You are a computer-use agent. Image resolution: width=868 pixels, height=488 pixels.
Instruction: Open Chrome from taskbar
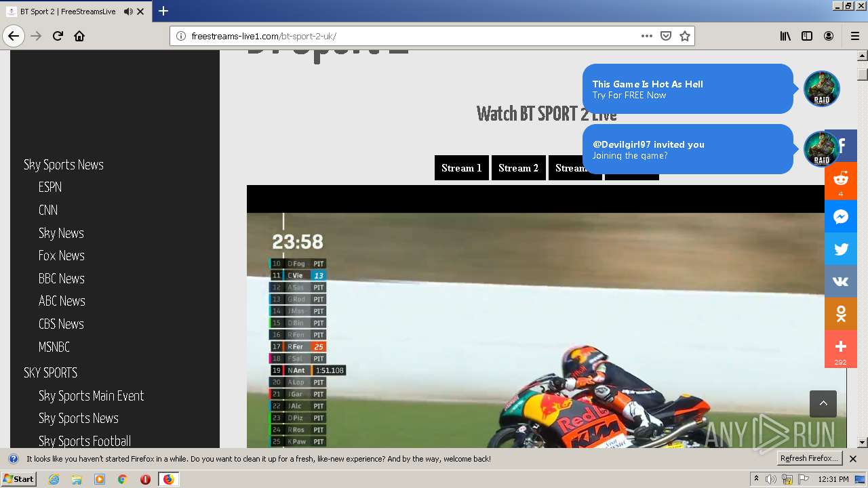[x=123, y=479]
